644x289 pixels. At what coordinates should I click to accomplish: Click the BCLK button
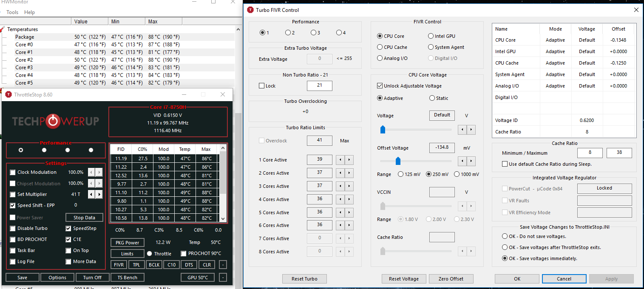click(x=154, y=265)
